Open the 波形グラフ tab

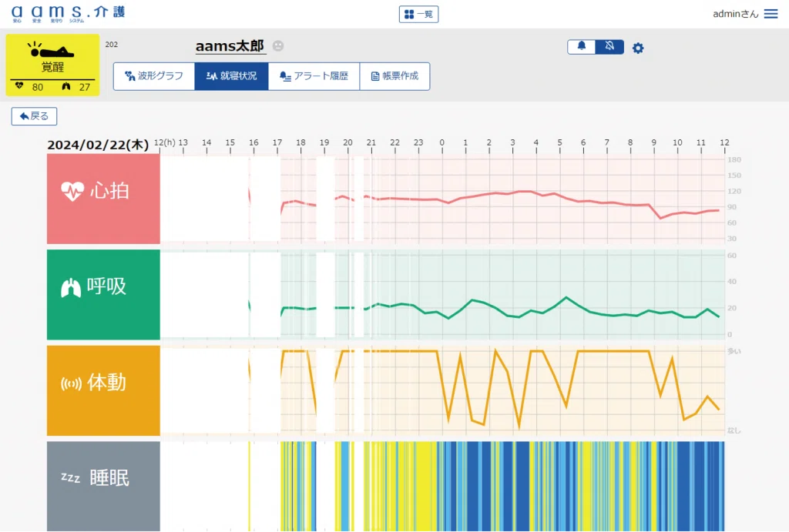point(154,76)
